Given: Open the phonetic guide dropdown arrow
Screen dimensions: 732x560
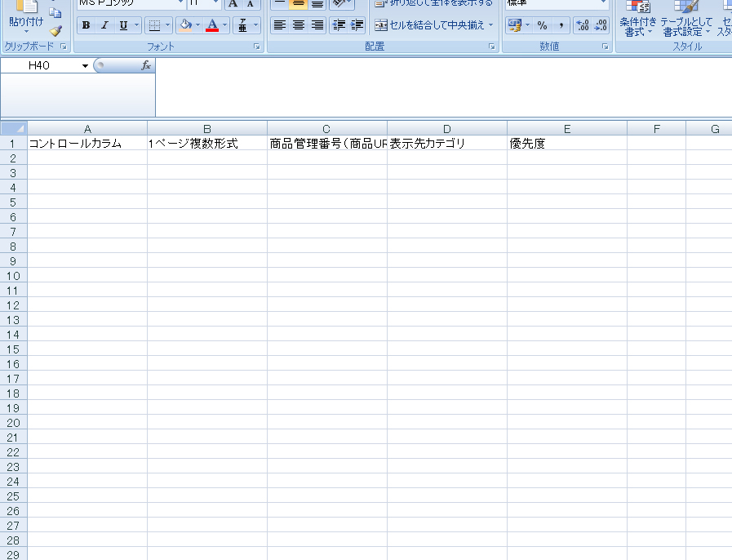Looking at the screenshot, I should [255, 25].
